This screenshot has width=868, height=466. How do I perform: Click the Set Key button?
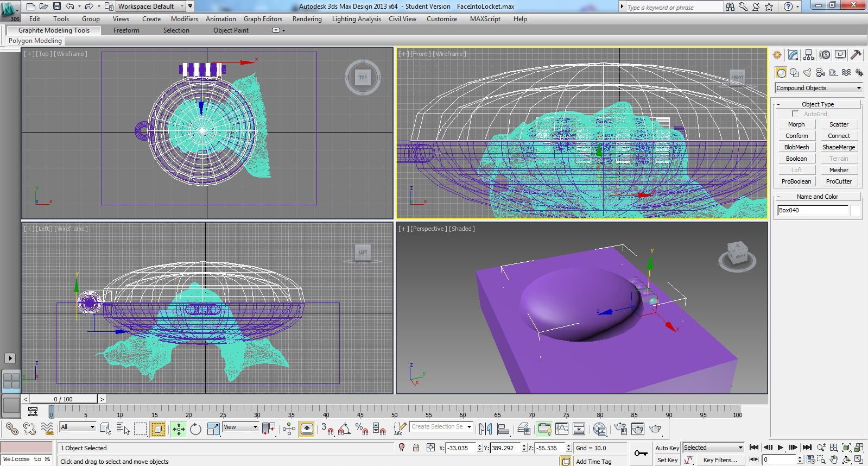[x=667, y=460]
